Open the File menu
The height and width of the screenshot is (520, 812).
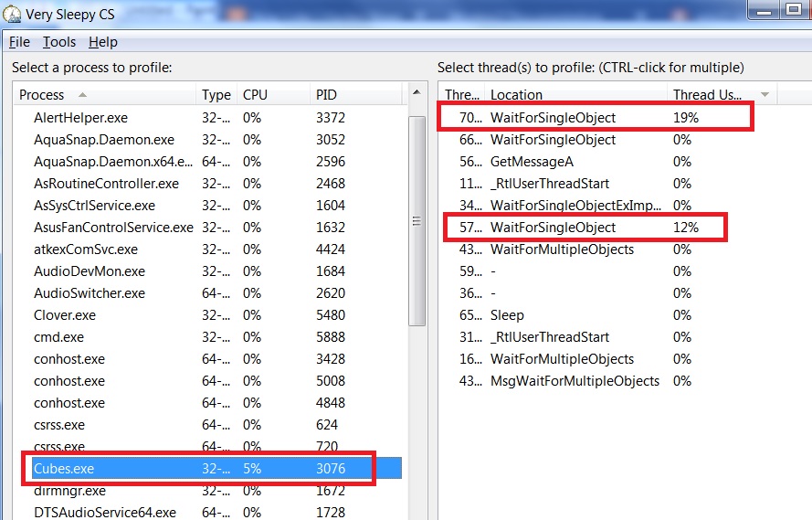coord(19,42)
